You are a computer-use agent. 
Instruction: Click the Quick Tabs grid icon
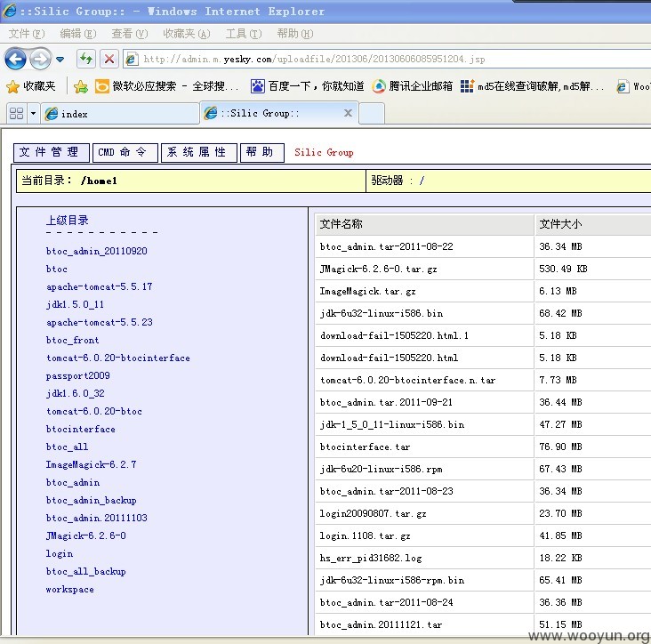(x=17, y=113)
